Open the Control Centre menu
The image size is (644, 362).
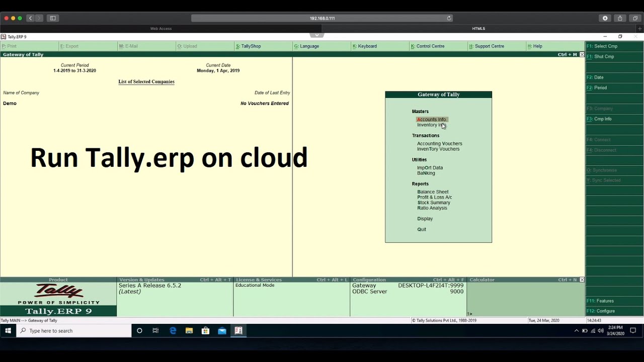(x=438, y=46)
